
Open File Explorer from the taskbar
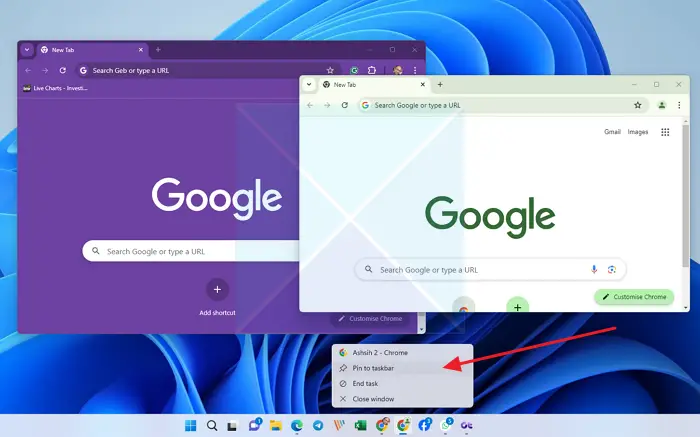click(275, 426)
